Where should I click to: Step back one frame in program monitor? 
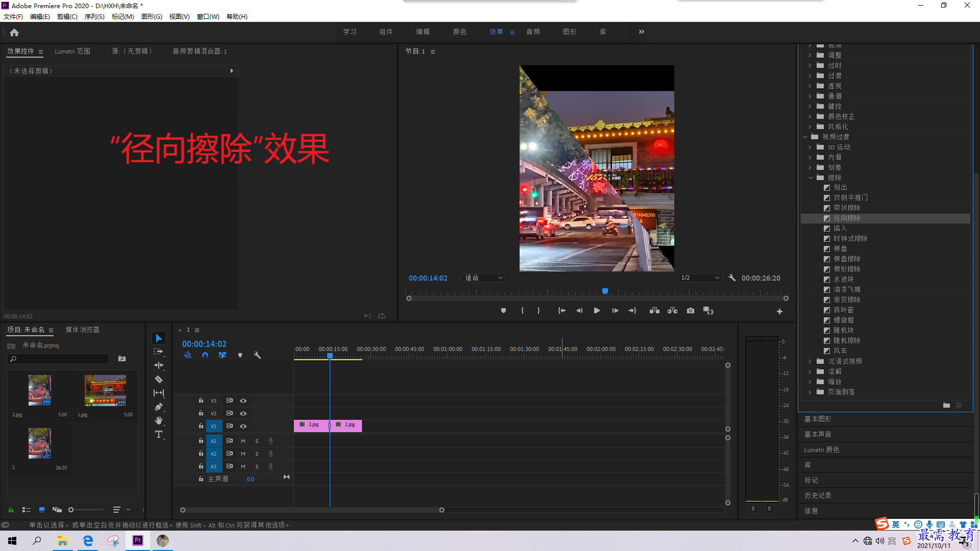[579, 311]
